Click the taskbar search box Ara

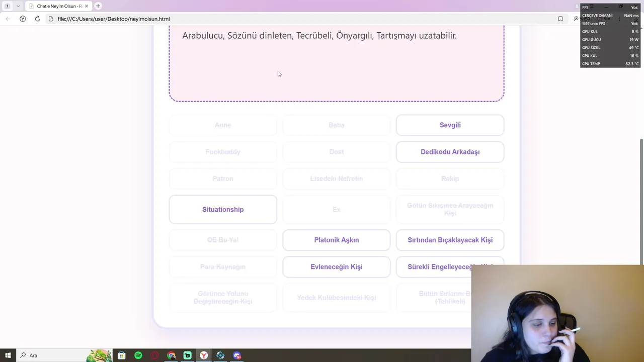tap(64, 355)
